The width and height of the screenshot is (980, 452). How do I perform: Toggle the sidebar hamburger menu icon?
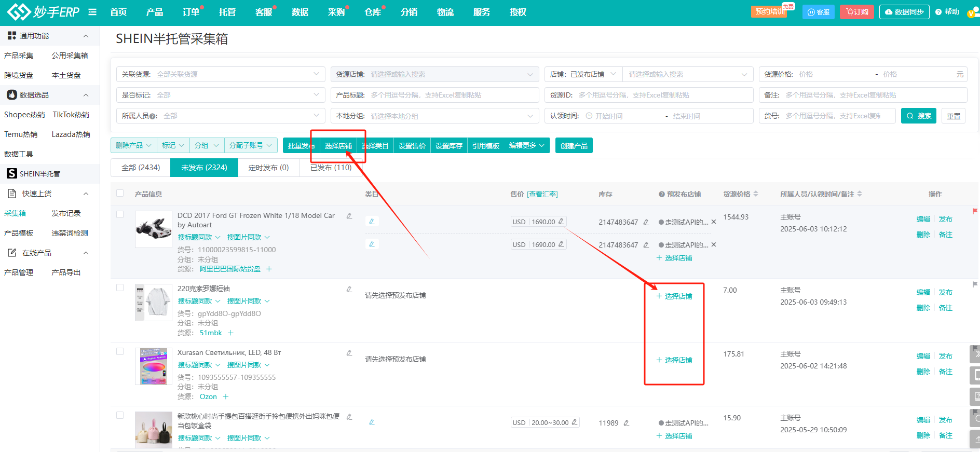92,12
